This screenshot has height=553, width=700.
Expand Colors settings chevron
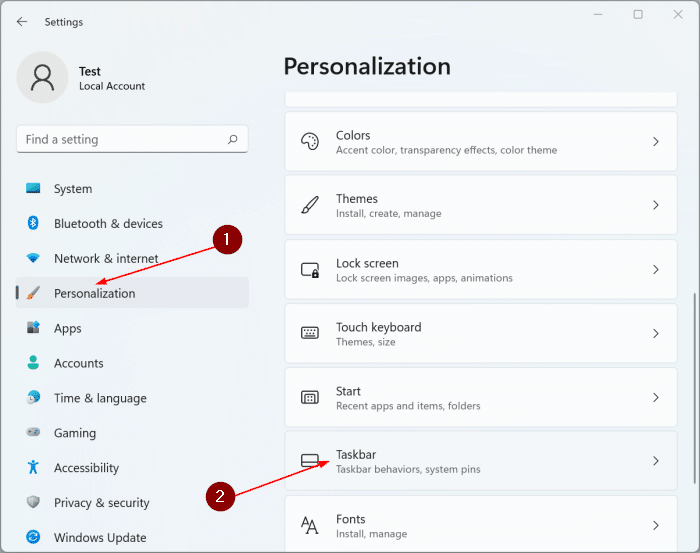point(655,141)
